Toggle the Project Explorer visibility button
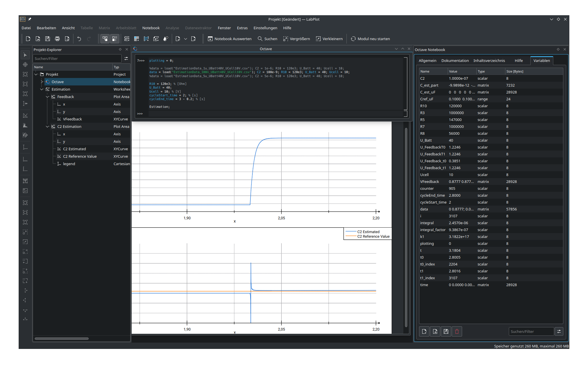Screen dimensions: 588x371 point(105,39)
